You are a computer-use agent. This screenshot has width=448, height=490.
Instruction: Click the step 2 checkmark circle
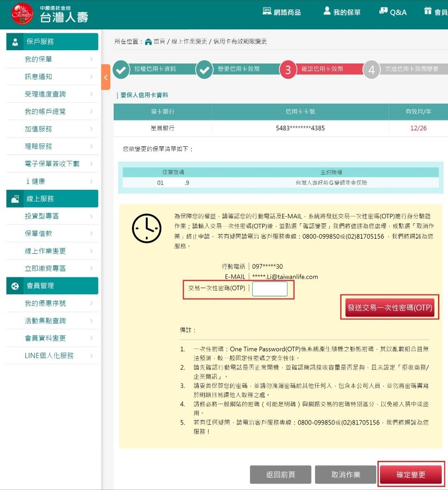pos(205,69)
